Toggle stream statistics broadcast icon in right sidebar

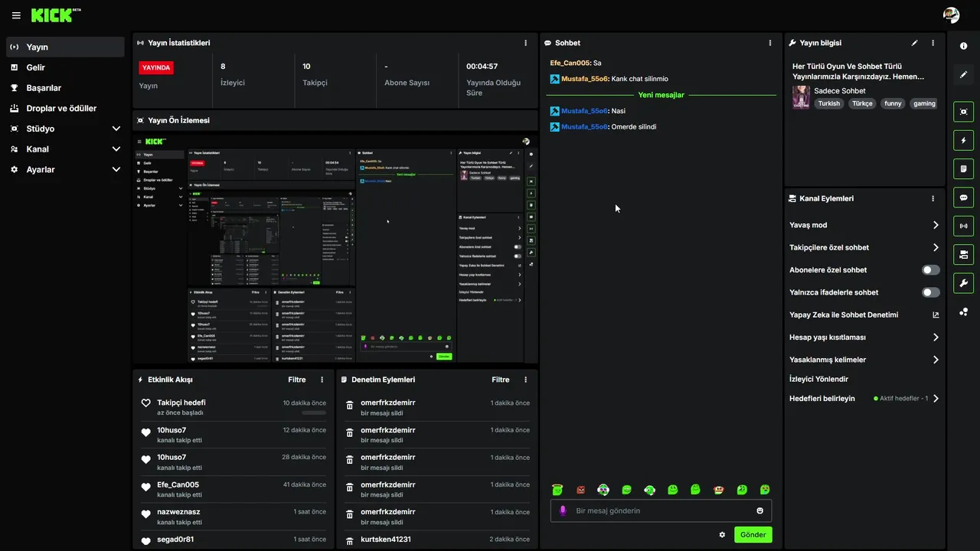click(963, 226)
